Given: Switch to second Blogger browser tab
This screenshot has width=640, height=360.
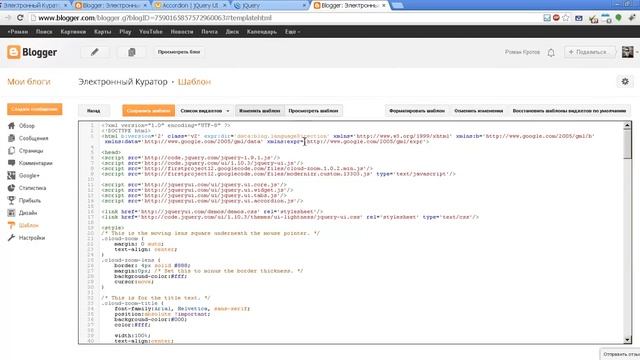Looking at the screenshot, I should (111, 5).
